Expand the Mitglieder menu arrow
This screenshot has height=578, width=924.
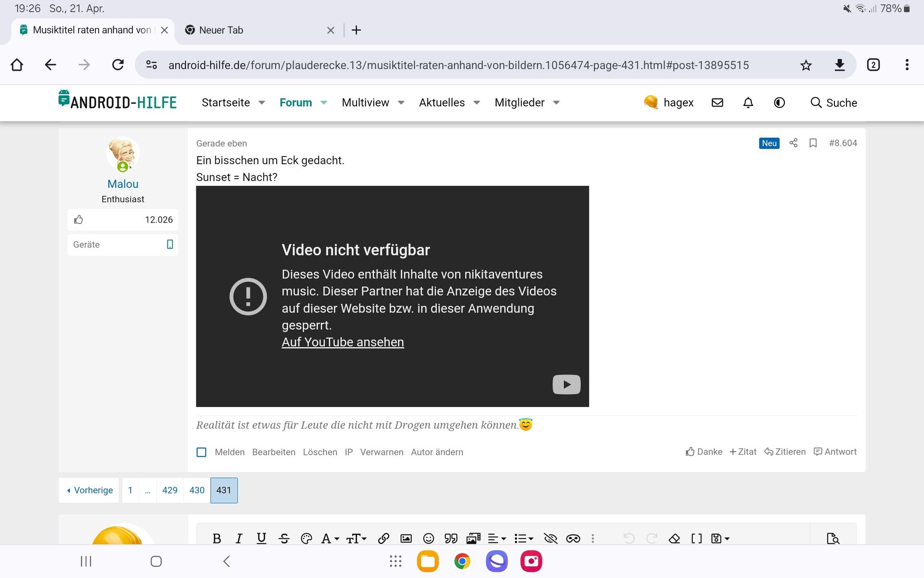point(556,103)
